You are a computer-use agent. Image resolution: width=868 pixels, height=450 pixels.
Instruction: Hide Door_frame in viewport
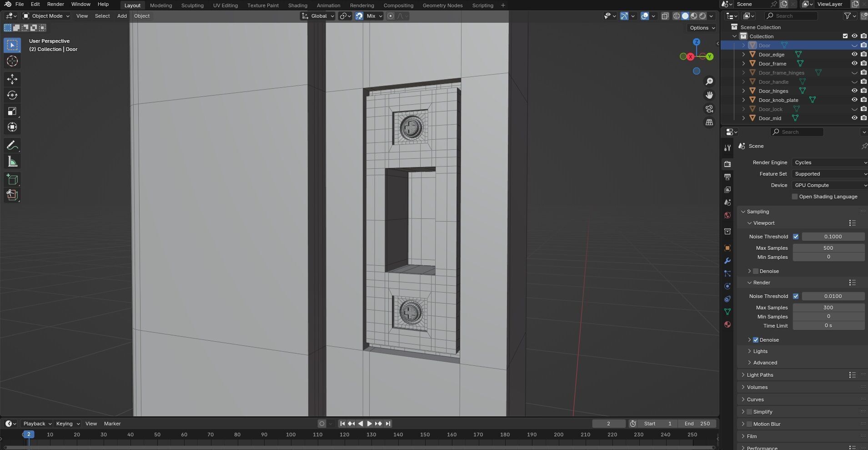coord(854,64)
